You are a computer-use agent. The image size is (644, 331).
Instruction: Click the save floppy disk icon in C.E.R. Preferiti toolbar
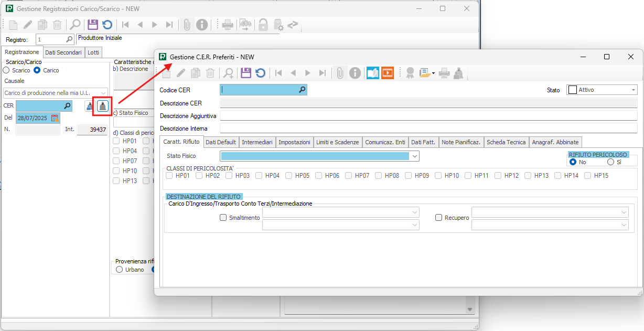pyautogui.click(x=246, y=73)
